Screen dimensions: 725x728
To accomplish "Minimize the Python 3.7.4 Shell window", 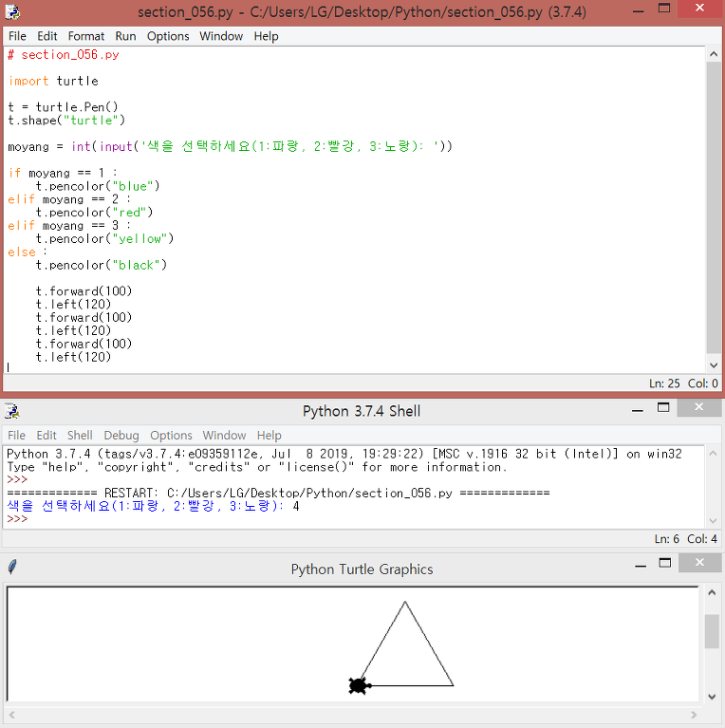I will [638, 409].
